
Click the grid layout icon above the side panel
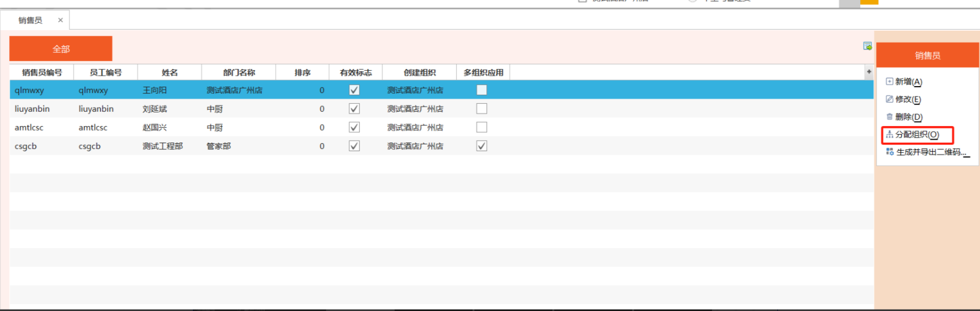coord(868,46)
